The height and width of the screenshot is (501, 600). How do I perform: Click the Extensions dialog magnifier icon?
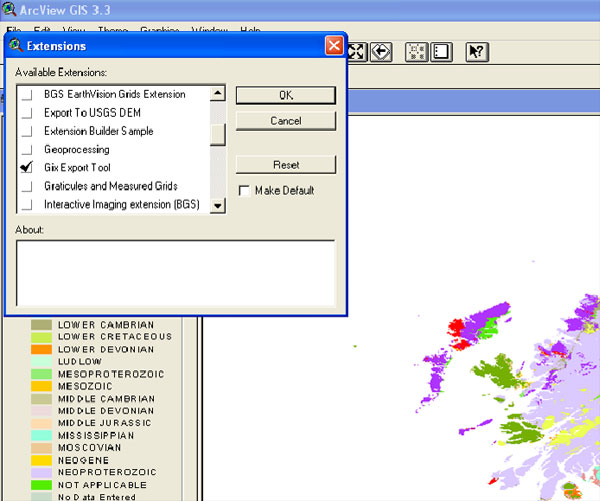16,46
